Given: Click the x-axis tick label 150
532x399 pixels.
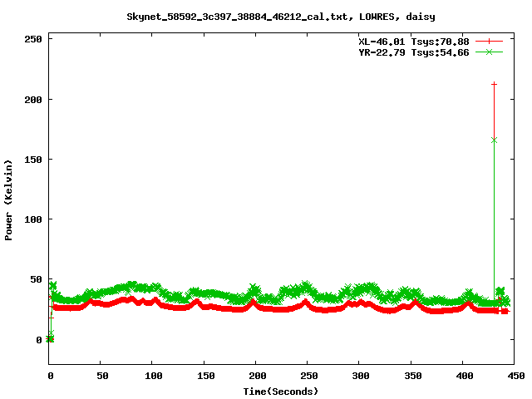Looking at the screenshot, I should point(205,376).
